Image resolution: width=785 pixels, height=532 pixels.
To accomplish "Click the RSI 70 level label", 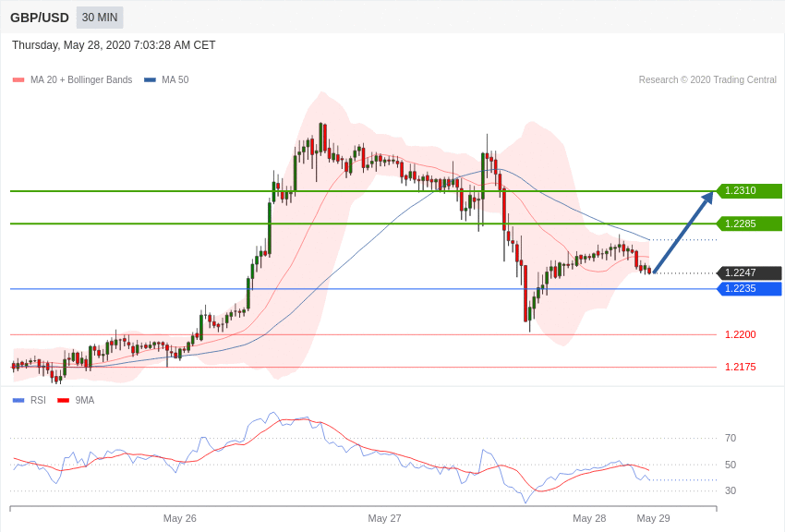I will tap(731, 438).
